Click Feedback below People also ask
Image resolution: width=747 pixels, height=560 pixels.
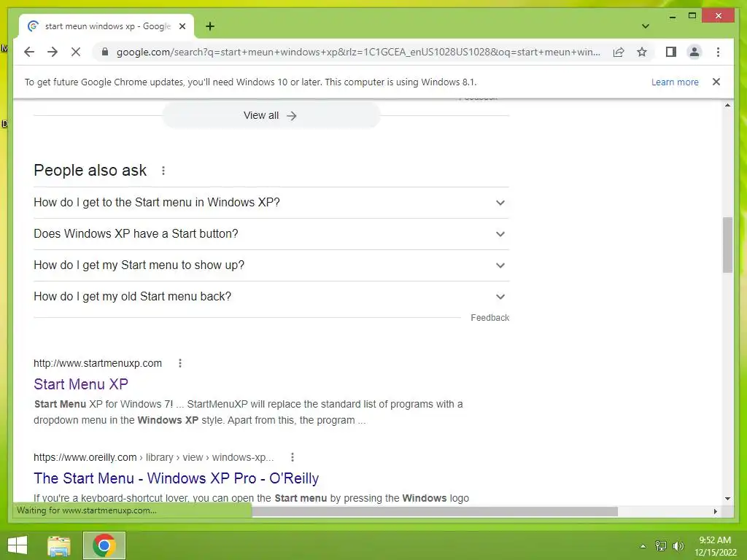coord(489,318)
